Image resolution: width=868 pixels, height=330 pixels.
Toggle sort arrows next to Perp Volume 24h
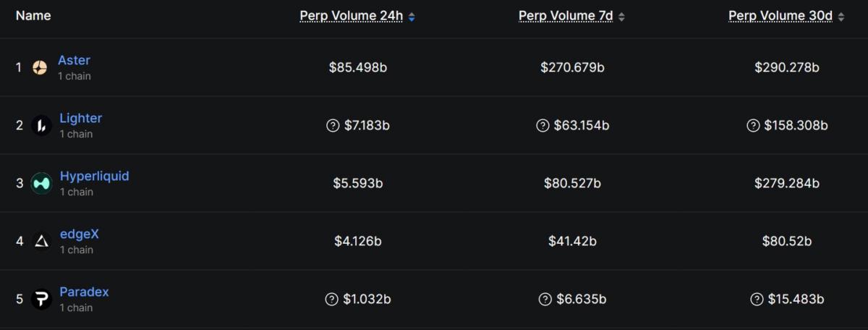(x=412, y=17)
